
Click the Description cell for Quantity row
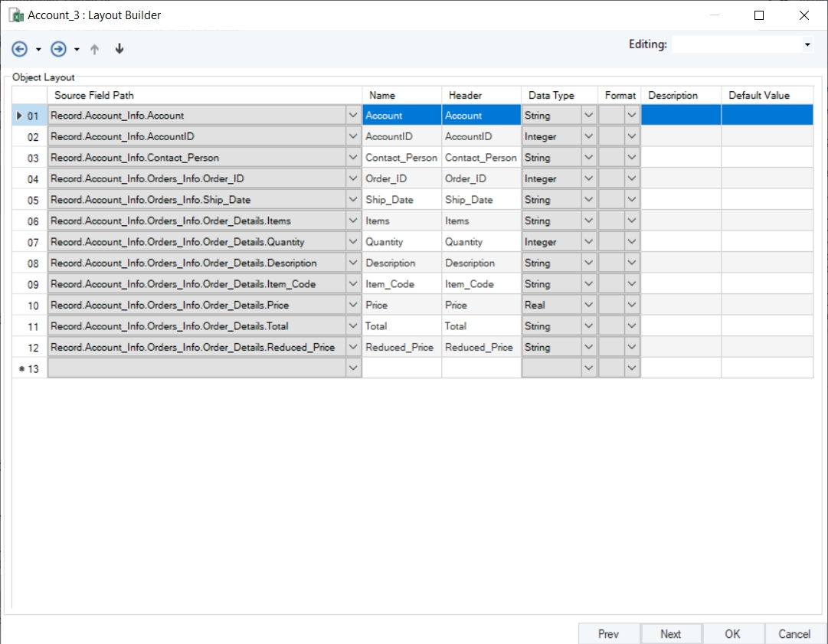680,242
